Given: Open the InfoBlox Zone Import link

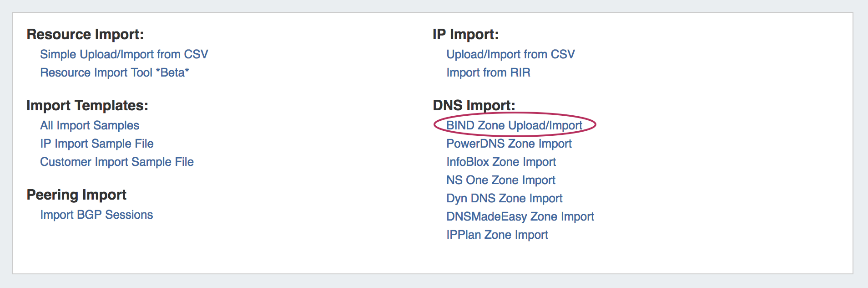Looking at the screenshot, I should click(x=501, y=162).
